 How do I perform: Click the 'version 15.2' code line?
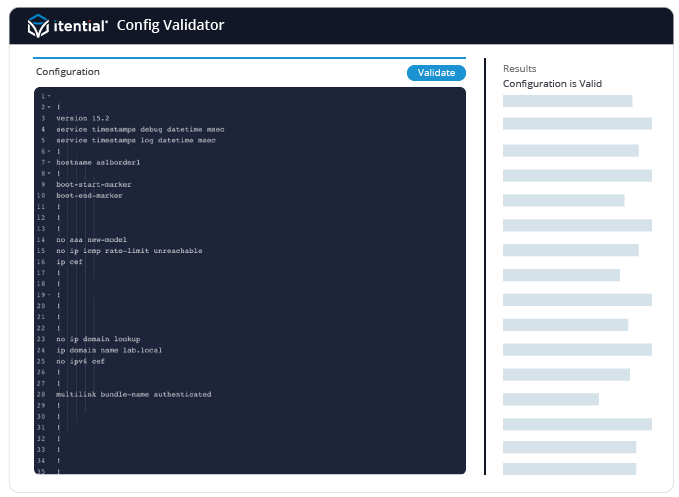83,118
